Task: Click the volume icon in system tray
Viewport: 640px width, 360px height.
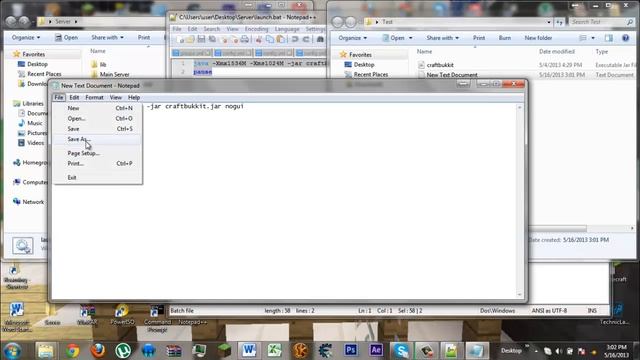Action: [x=559, y=351]
